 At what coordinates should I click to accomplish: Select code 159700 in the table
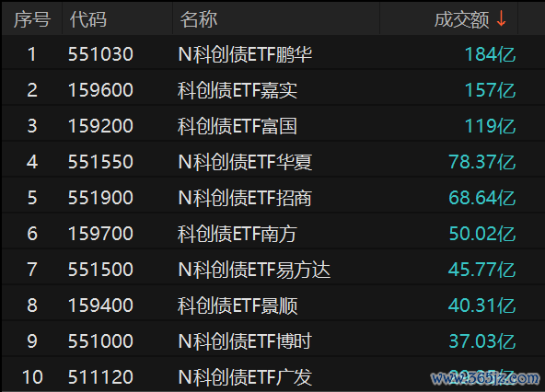(x=100, y=234)
